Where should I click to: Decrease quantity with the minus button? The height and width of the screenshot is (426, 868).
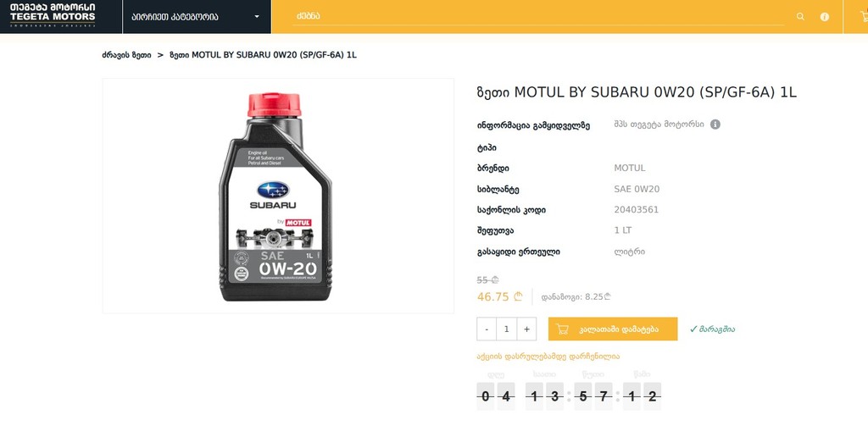click(487, 329)
